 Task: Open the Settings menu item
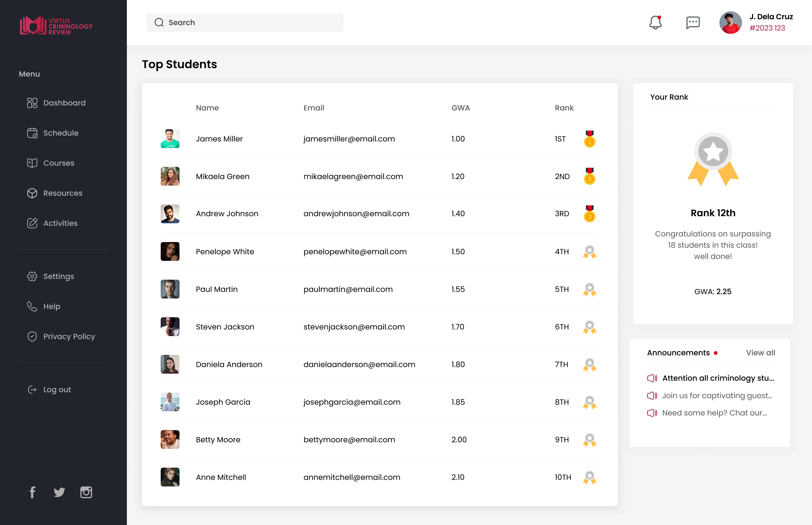click(x=59, y=276)
